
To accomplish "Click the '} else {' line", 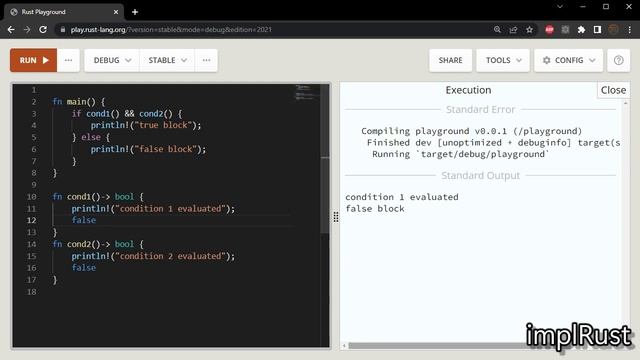I will (x=91, y=137).
